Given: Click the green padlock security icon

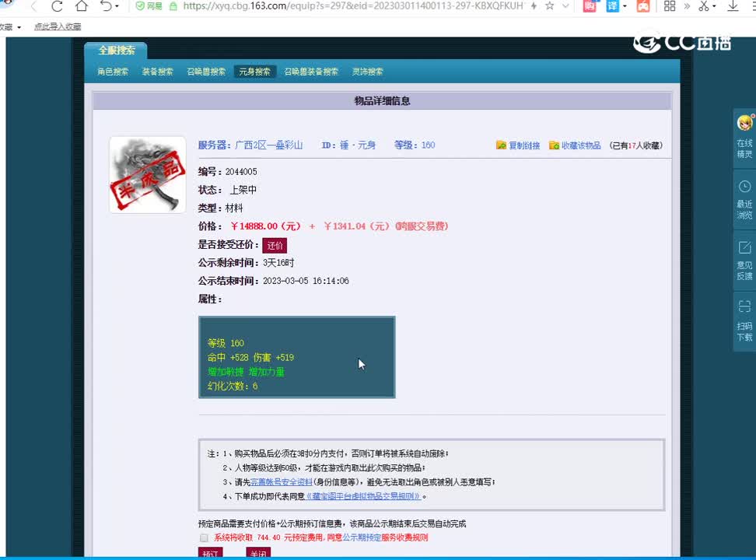Looking at the screenshot, I should (x=173, y=6).
